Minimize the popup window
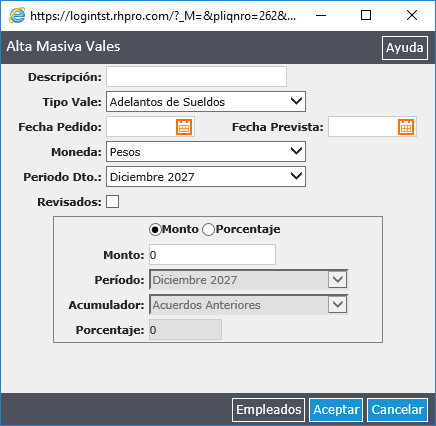 pyautogui.click(x=321, y=15)
